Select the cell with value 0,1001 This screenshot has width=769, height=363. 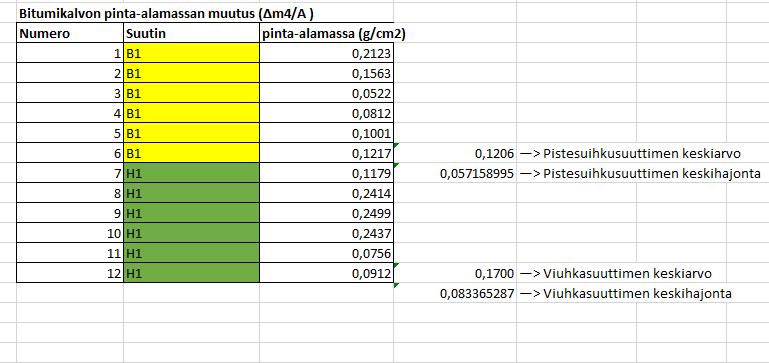(x=327, y=133)
